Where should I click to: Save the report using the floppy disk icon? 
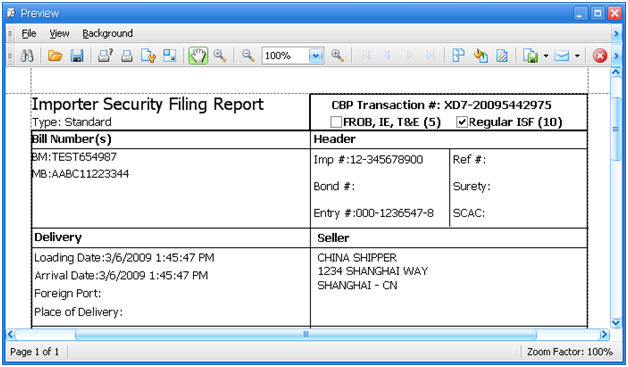[x=77, y=56]
